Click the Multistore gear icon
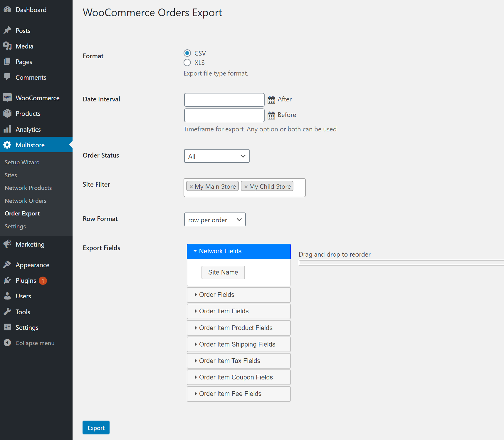 click(7, 145)
